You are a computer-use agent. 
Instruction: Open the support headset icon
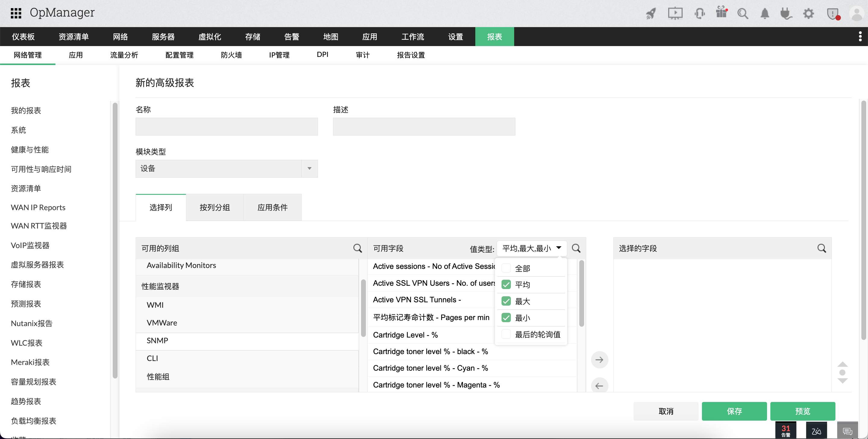click(x=699, y=14)
